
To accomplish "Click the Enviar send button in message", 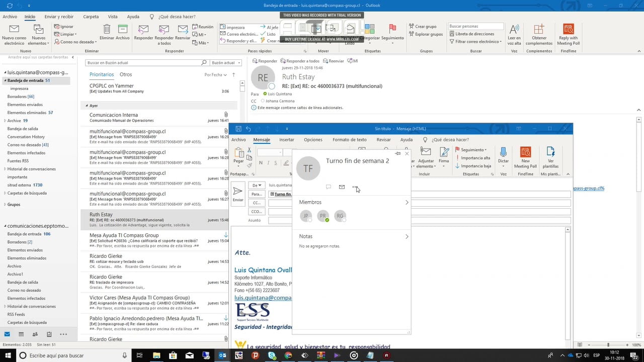I will click(238, 194).
